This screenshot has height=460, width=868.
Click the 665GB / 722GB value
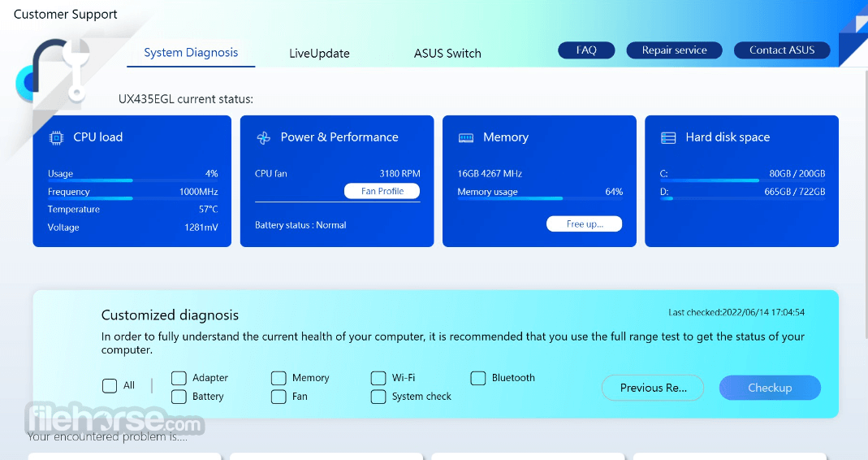(795, 192)
